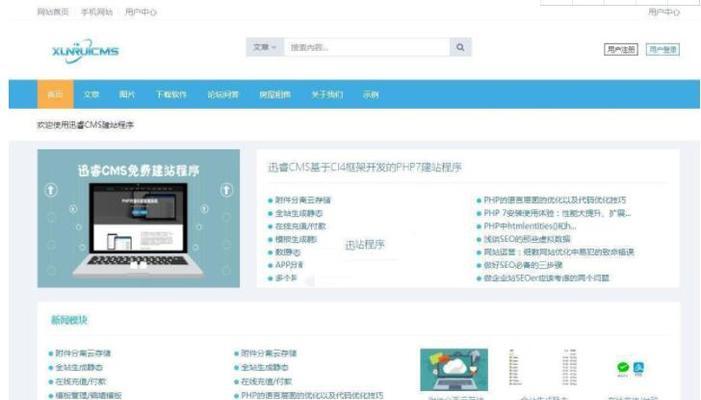Open 附件分离云存储 in news middle column
Screen dimensions: 701x400
coord(268,353)
